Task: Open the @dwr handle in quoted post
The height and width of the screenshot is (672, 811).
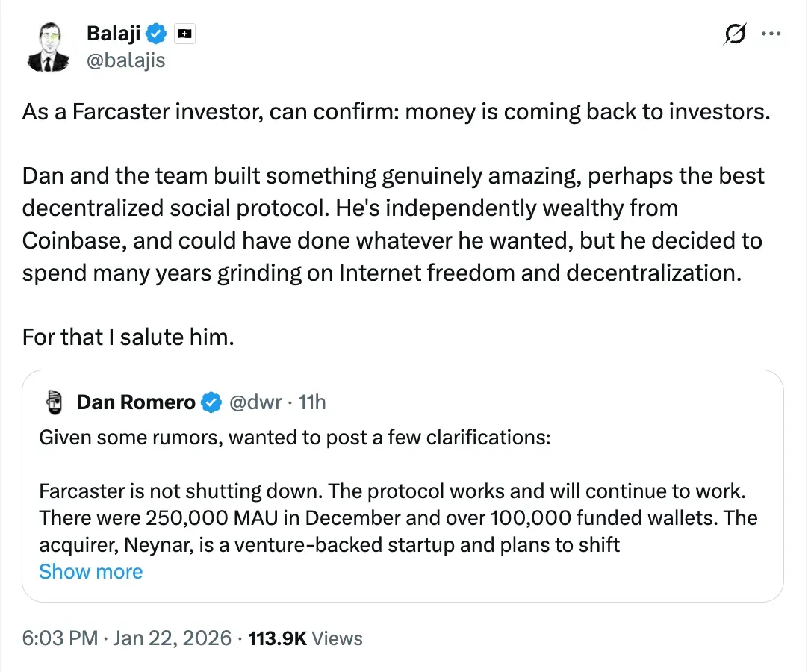Action: coord(255,403)
